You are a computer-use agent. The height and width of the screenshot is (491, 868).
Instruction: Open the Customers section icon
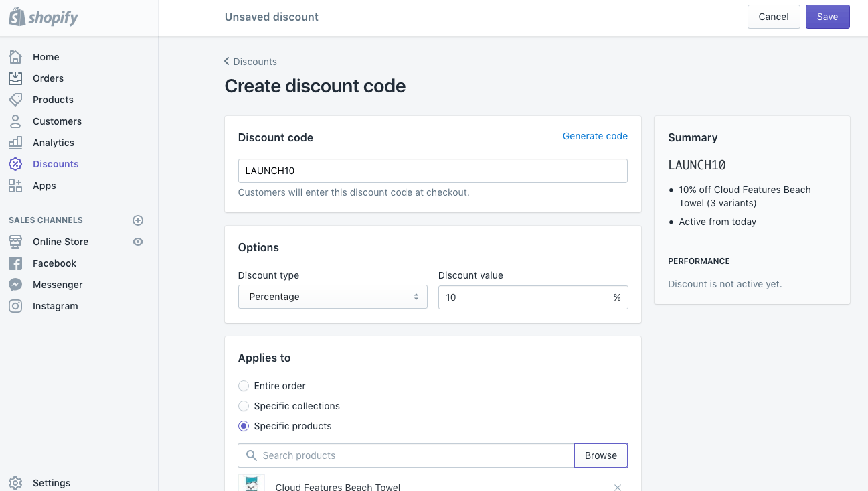tap(15, 121)
